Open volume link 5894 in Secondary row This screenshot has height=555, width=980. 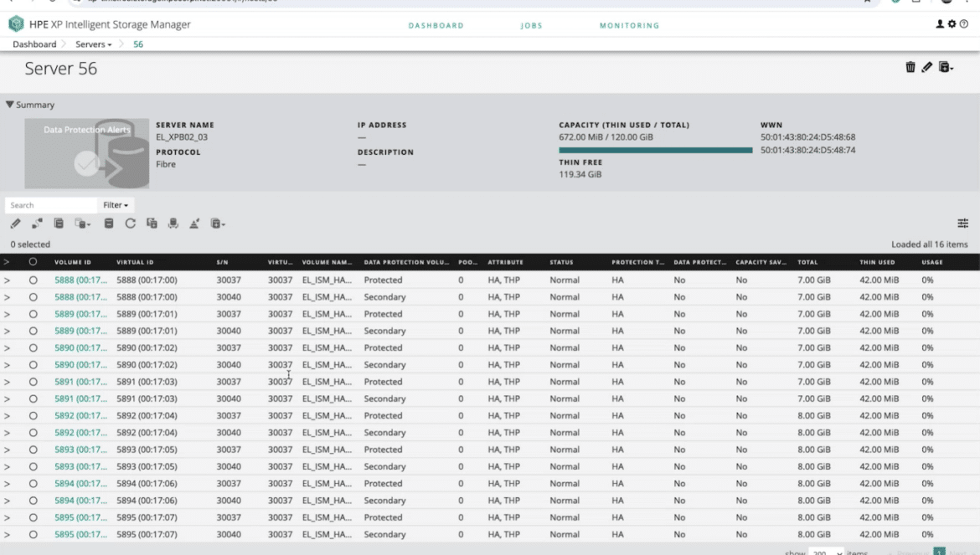tap(80, 501)
